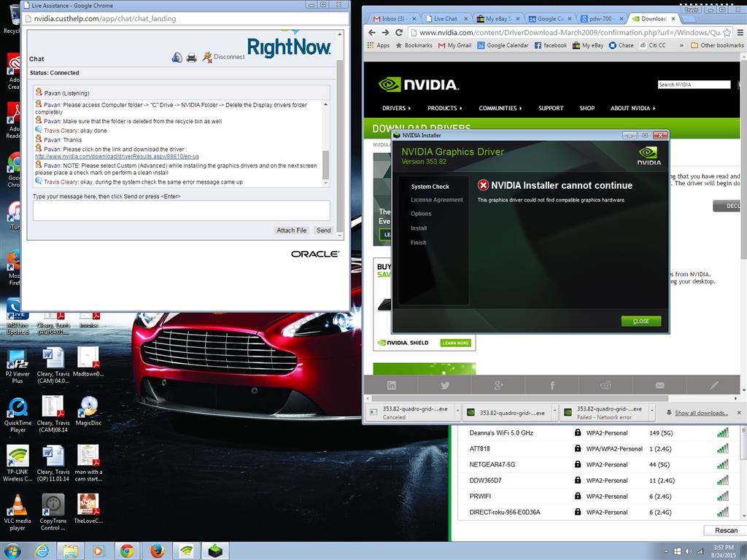The height and width of the screenshot is (560, 747).
Task: Disconnect from the live chat session
Action: [223, 57]
